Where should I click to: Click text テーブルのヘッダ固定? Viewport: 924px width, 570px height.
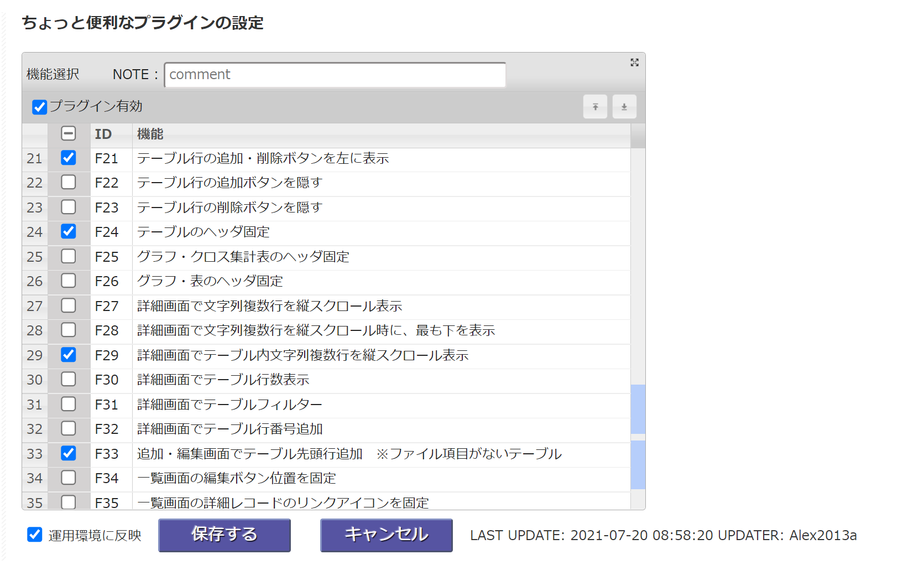click(203, 232)
